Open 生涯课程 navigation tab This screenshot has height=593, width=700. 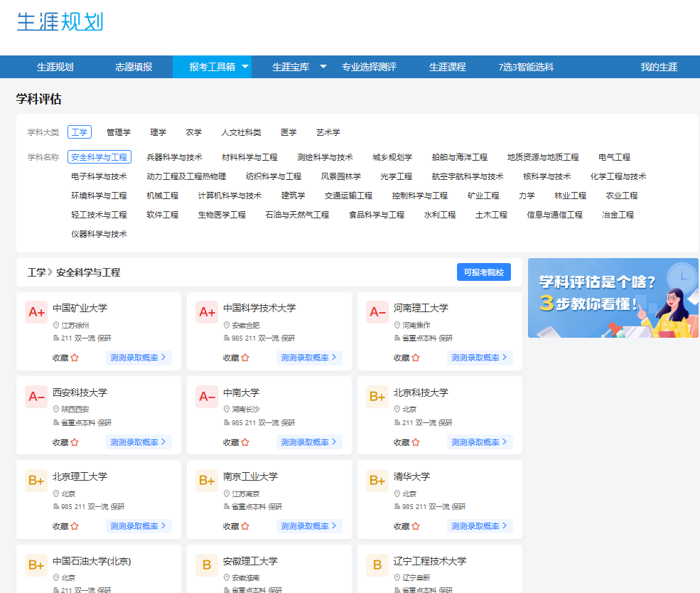[447, 67]
